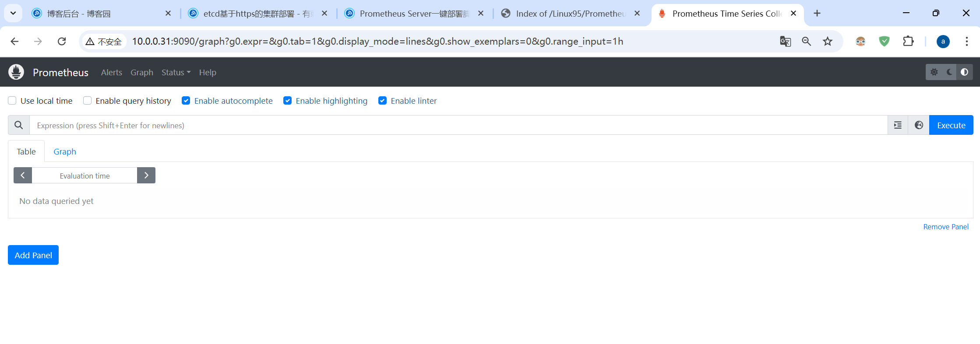Select the Table panel tab
Image resolution: width=980 pixels, height=344 pixels.
click(x=26, y=151)
